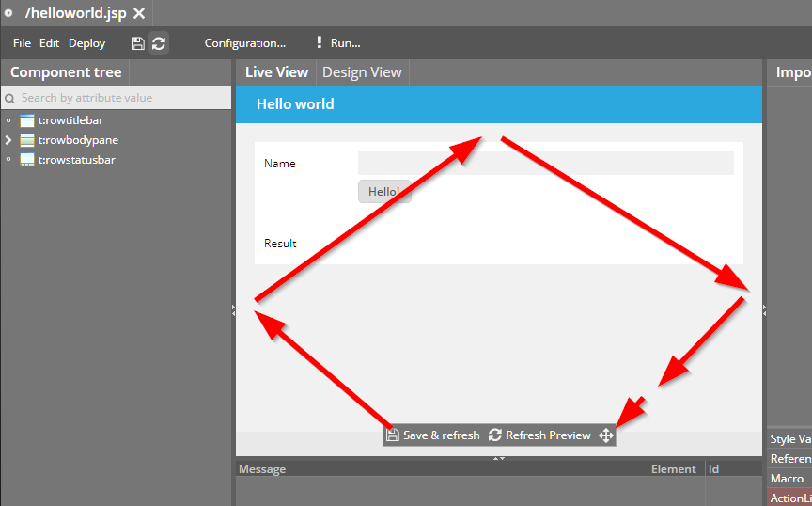Image resolution: width=812 pixels, height=506 pixels.
Task: Switch to the Design View tab
Action: tap(362, 72)
